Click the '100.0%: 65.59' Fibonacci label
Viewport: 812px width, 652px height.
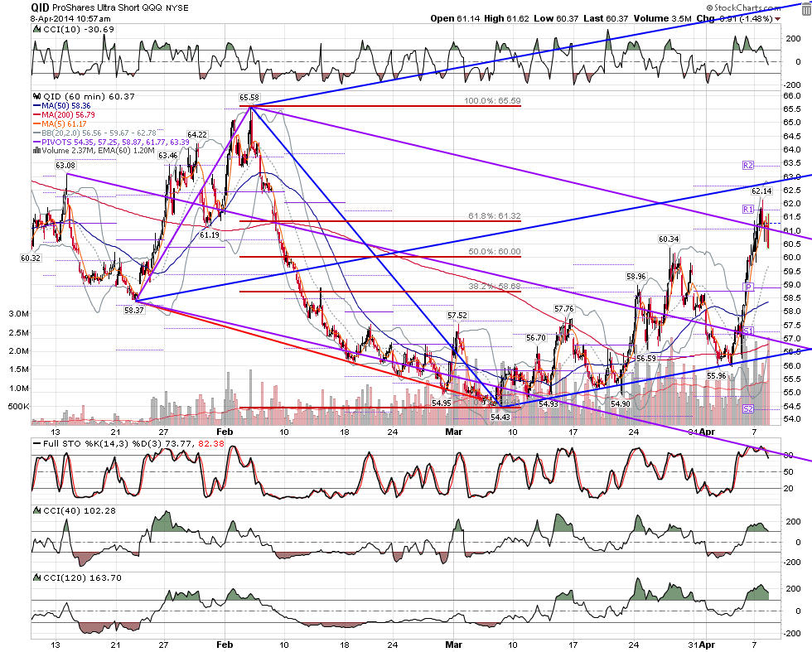click(492, 100)
